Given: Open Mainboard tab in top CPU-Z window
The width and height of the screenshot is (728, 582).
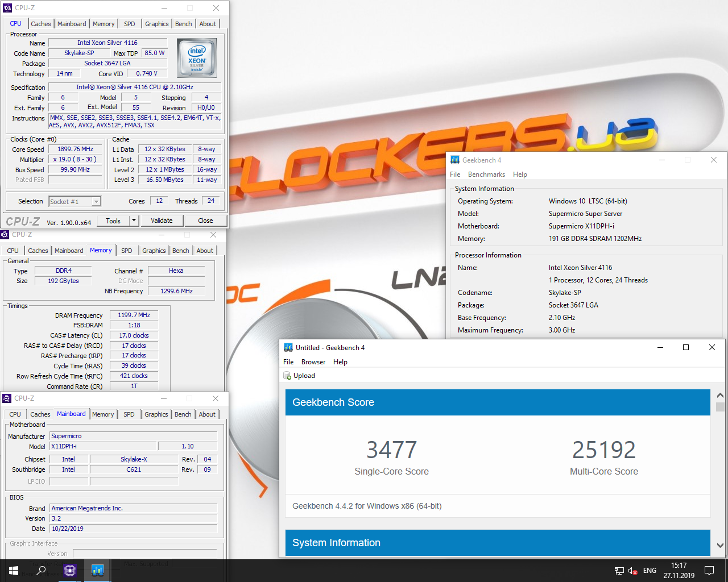Looking at the screenshot, I should tap(72, 24).
